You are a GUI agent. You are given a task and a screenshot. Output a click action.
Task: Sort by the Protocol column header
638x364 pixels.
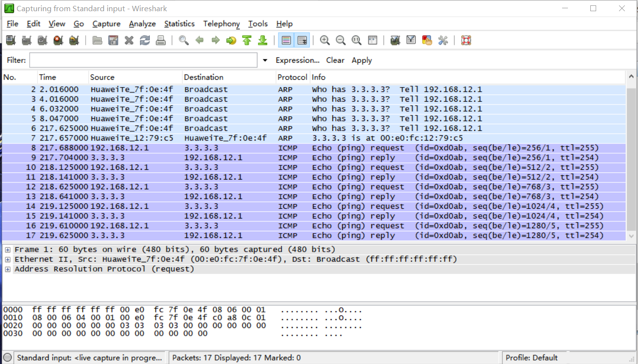[292, 77]
